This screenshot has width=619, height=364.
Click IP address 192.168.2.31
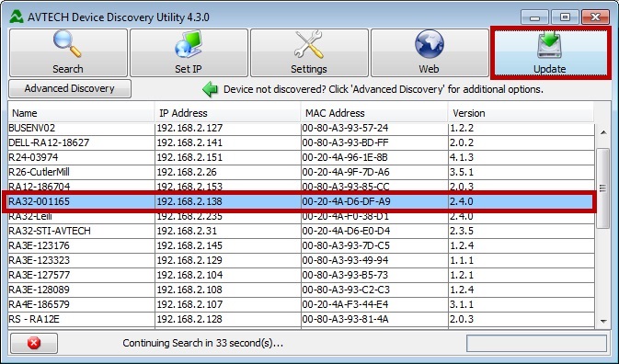click(187, 231)
